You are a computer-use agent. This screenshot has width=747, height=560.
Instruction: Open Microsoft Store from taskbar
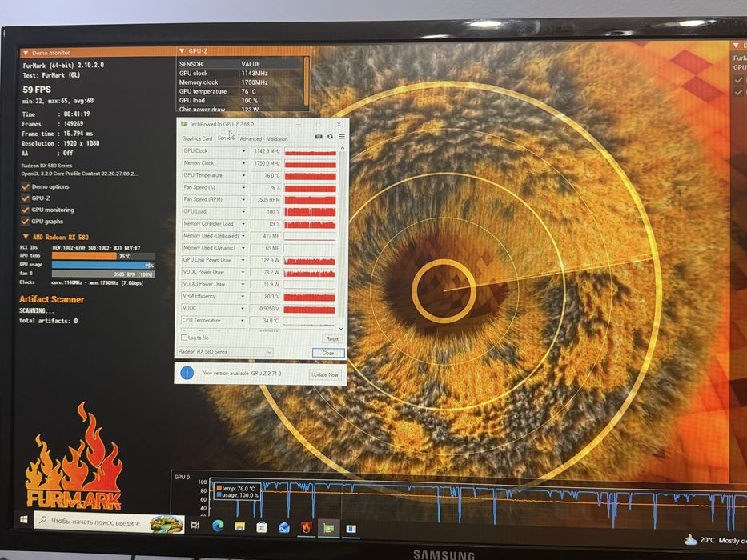pos(262,527)
